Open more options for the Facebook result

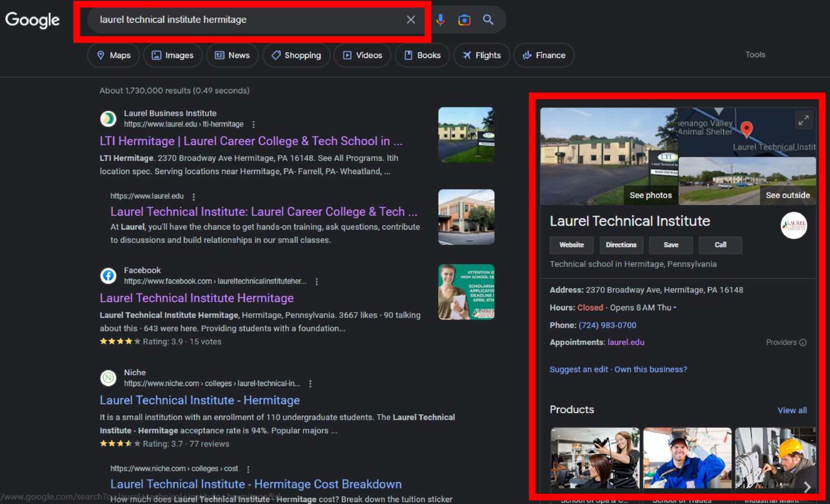tap(316, 282)
